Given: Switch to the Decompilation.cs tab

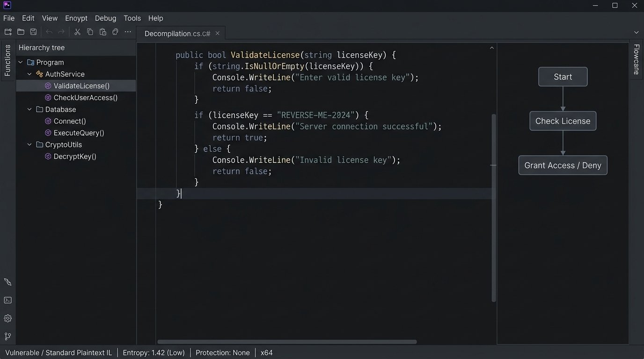Looking at the screenshot, I should pos(182,33).
